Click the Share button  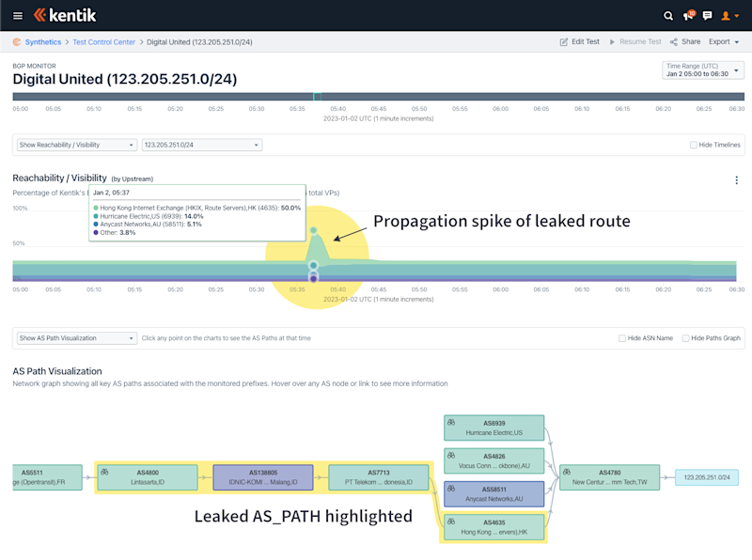click(x=685, y=42)
